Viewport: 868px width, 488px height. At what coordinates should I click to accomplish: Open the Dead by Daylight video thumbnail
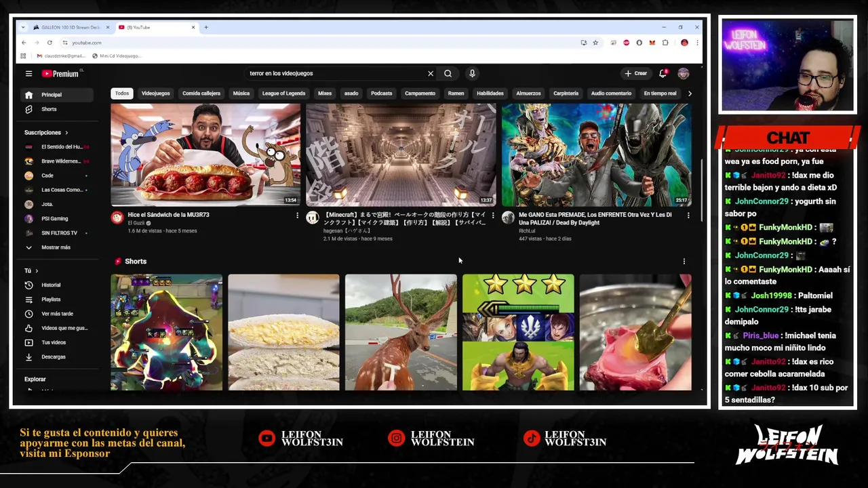point(596,155)
